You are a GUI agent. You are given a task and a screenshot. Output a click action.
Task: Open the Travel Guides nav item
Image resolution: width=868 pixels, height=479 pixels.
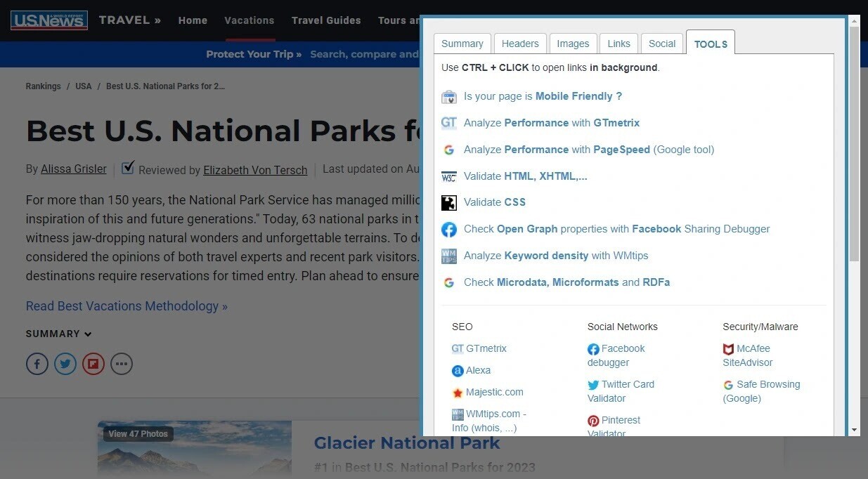326,20
